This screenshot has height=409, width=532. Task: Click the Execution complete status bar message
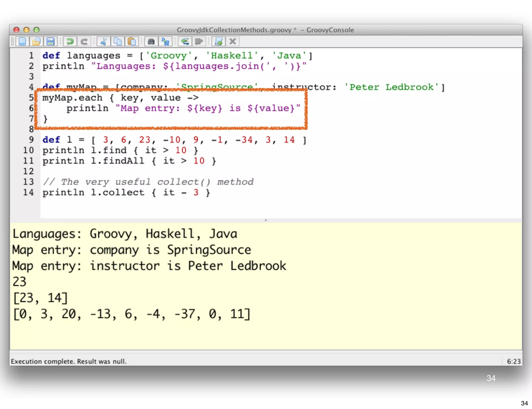[69, 361]
